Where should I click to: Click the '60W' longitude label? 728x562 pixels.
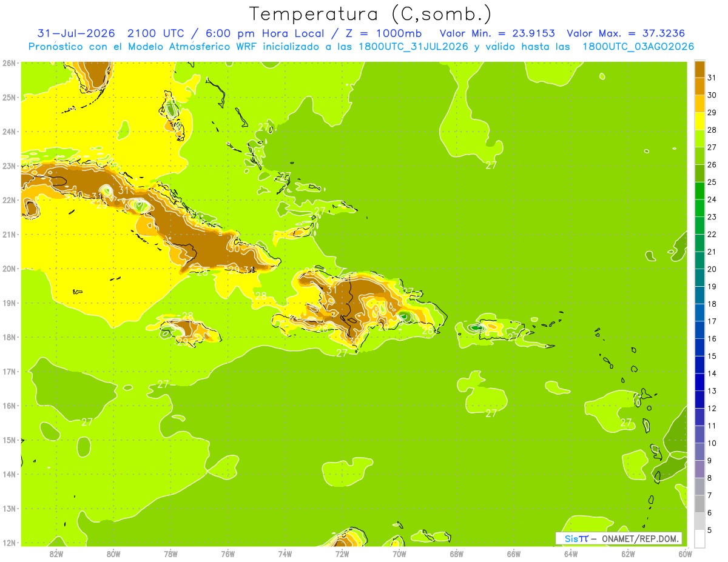(685, 554)
